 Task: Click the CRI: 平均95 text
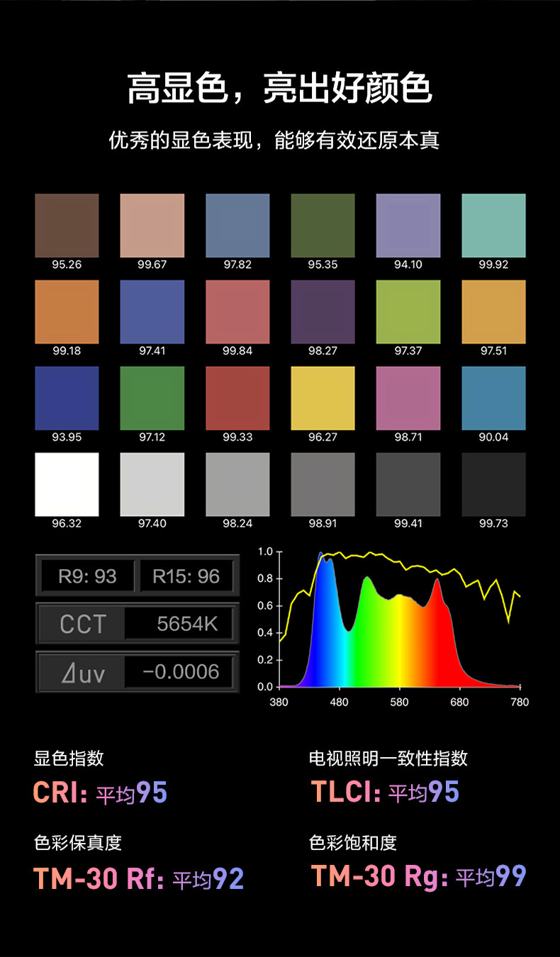[100, 793]
